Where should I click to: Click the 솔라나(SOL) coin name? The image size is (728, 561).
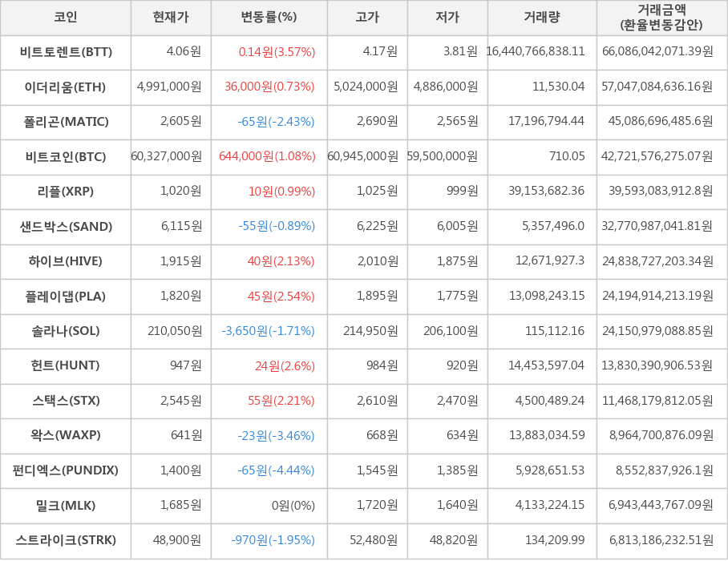coord(66,331)
